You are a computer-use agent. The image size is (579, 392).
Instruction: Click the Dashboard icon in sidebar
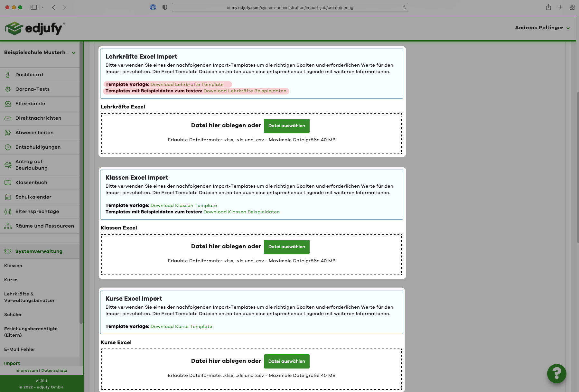pos(8,75)
